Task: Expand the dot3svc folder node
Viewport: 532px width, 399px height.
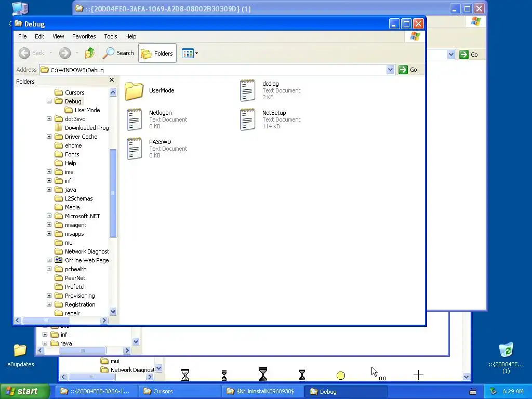Action: pyautogui.click(x=49, y=119)
